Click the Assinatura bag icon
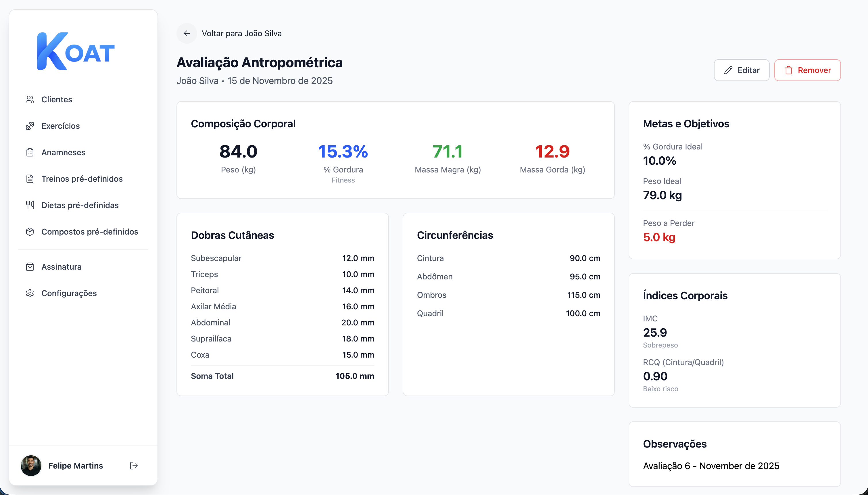The width and height of the screenshot is (868, 495). pos(30,266)
